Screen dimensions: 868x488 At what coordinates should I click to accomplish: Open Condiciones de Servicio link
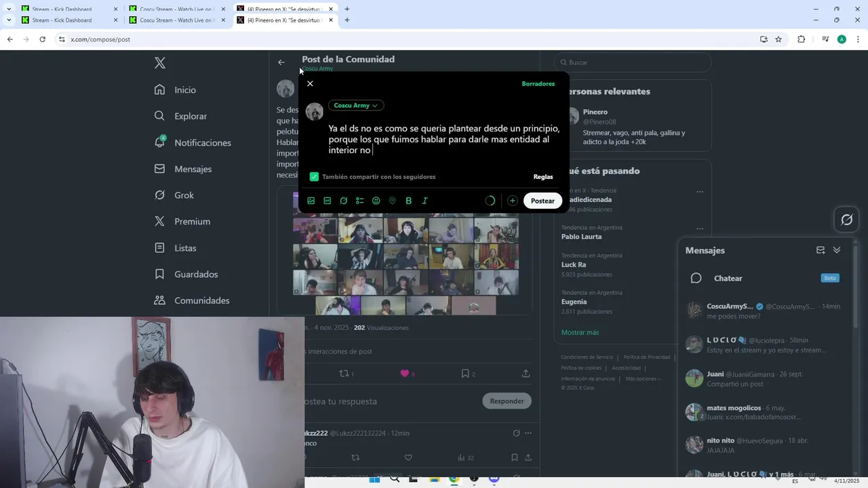coord(587,357)
